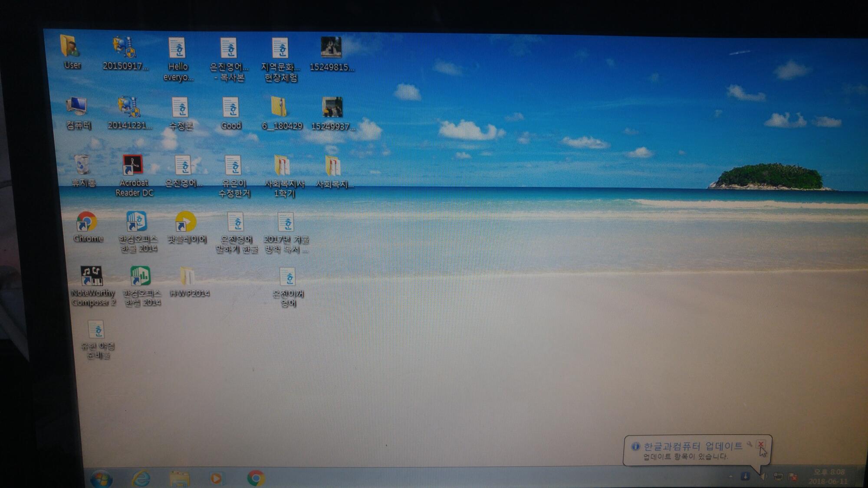This screenshot has height=488, width=868.
Task: Open the 휴지통 recycle bin
Action: pyautogui.click(x=82, y=166)
